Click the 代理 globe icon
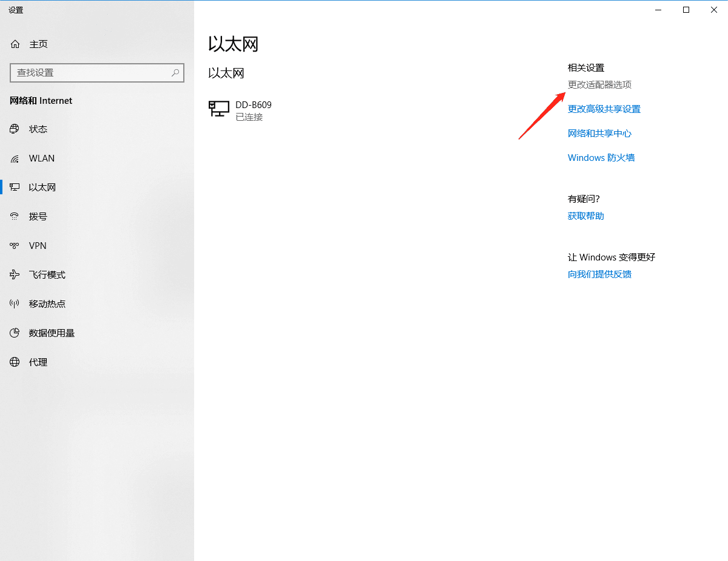This screenshot has width=728, height=561. (15, 362)
